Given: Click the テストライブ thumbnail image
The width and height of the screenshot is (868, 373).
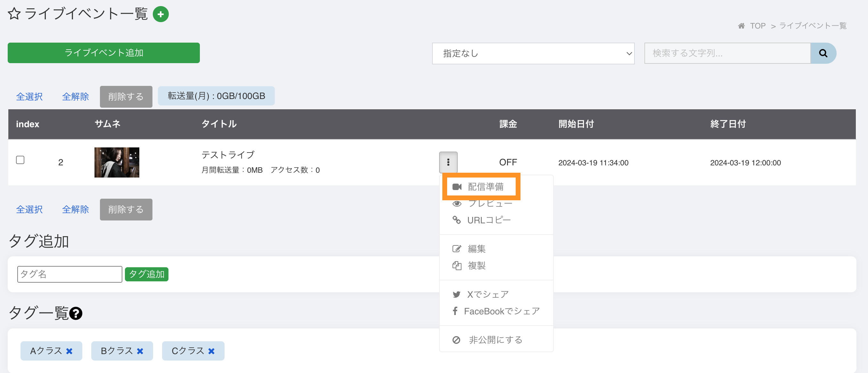Looking at the screenshot, I should point(117,162).
